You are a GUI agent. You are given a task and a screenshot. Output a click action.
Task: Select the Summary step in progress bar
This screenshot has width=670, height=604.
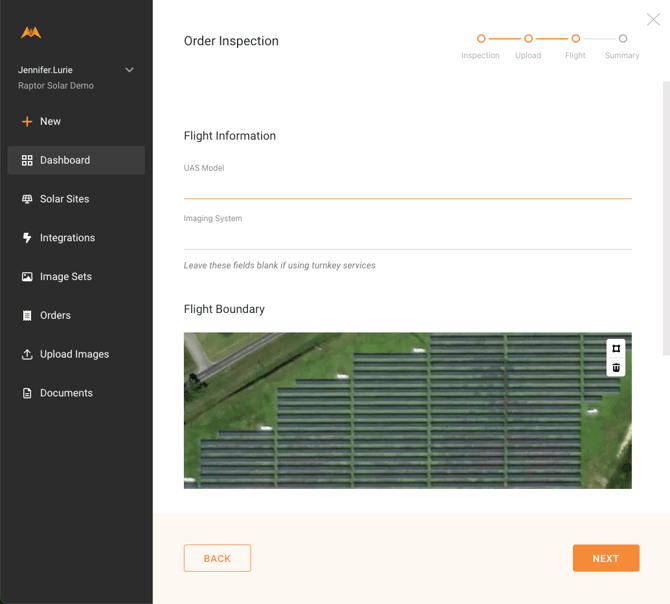click(x=622, y=39)
